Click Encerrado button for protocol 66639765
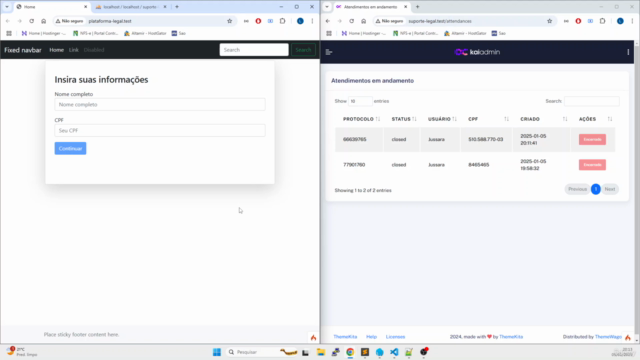Screen dimensions: 640x360 592,139
